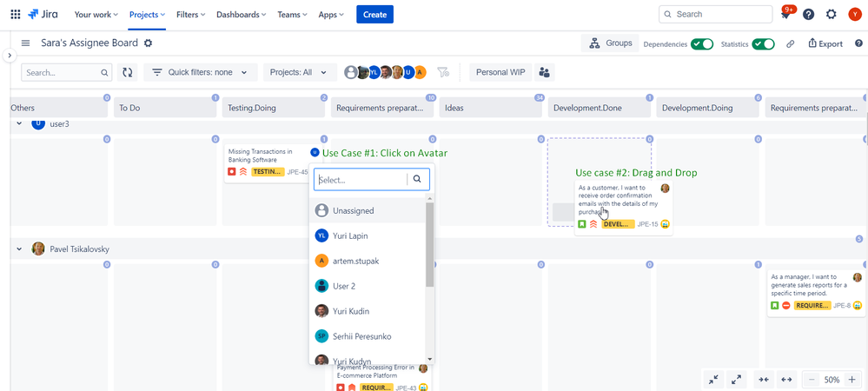
Task: Open the Jira app switcher grid
Action: pos(16,15)
